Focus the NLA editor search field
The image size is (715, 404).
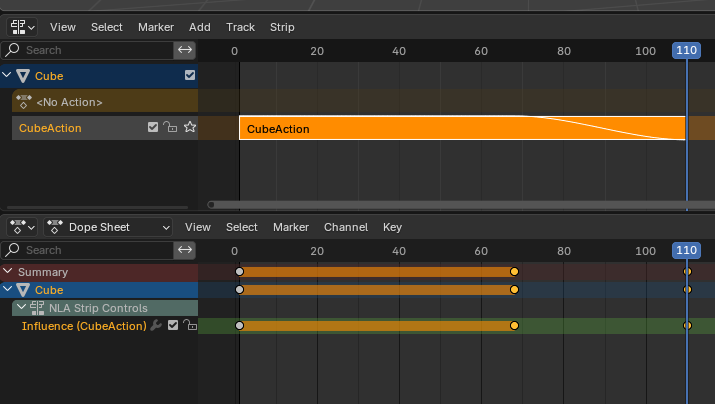(x=87, y=50)
